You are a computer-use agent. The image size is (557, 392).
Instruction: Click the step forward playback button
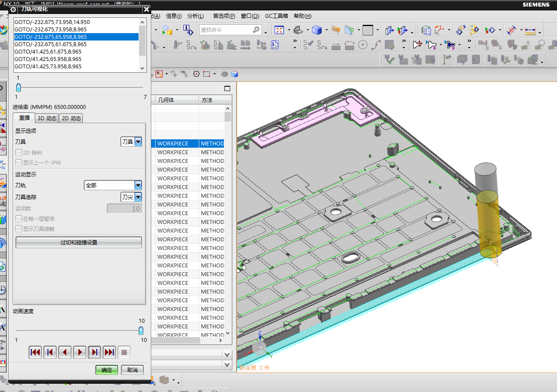(x=95, y=352)
